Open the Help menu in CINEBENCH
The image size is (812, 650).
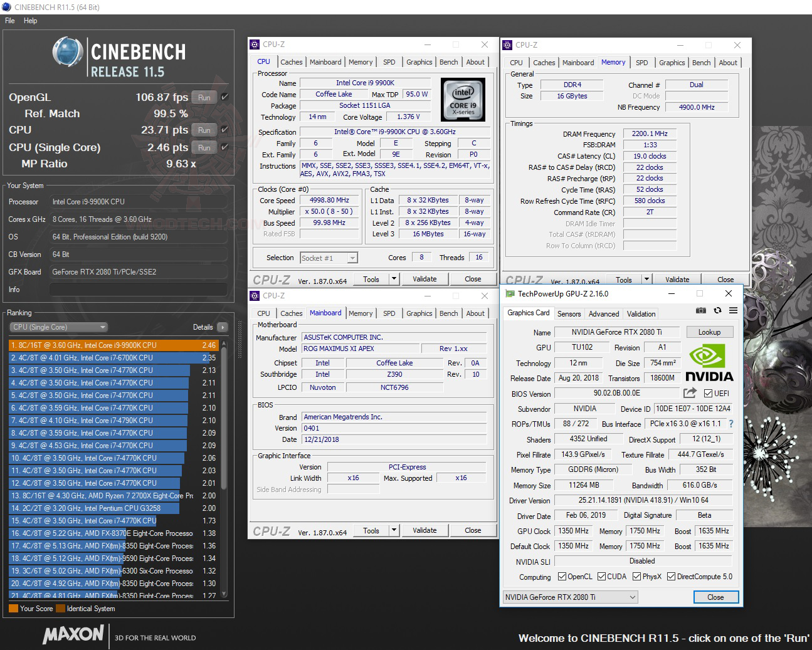tap(31, 21)
